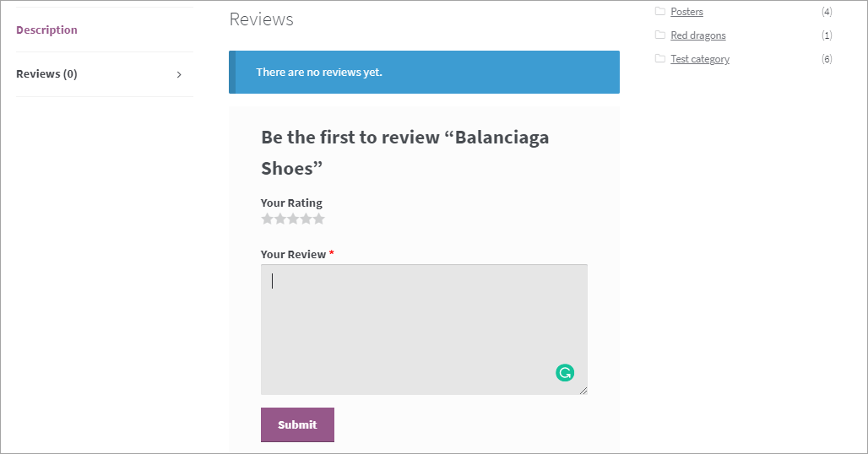Click the Grammarly icon in review box

[565, 372]
